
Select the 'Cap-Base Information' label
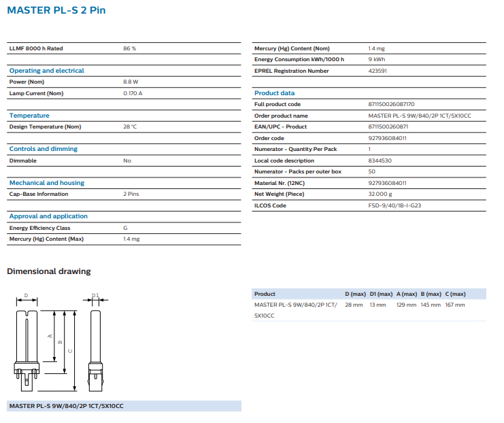pos(39,194)
